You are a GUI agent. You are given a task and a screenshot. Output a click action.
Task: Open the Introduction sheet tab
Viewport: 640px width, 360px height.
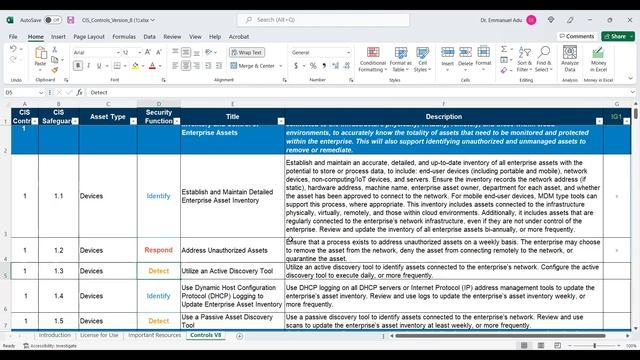[x=55, y=335]
